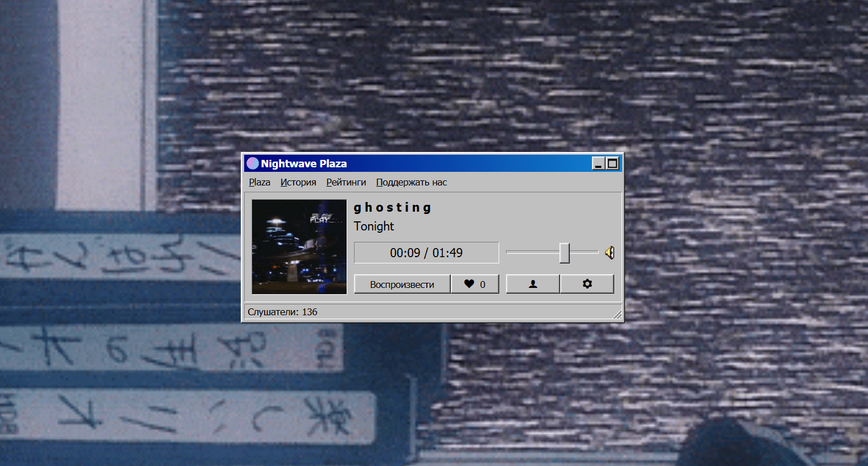The height and width of the screenshot is (466, 868).
Task: Click the 00:09 / 01:49 time display
Action: [x=426, y=253]
